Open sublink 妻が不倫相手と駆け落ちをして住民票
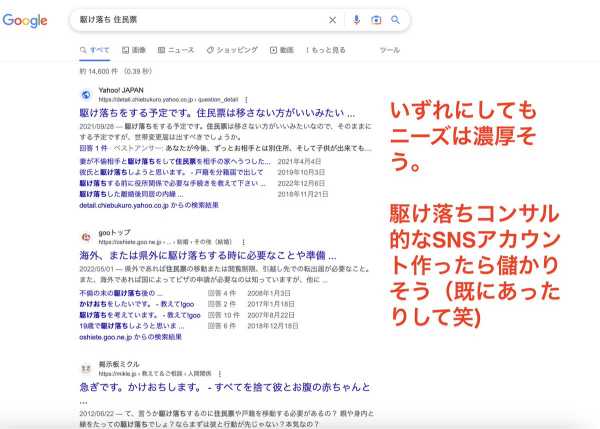The image size is (600, 429). (175, 161)
